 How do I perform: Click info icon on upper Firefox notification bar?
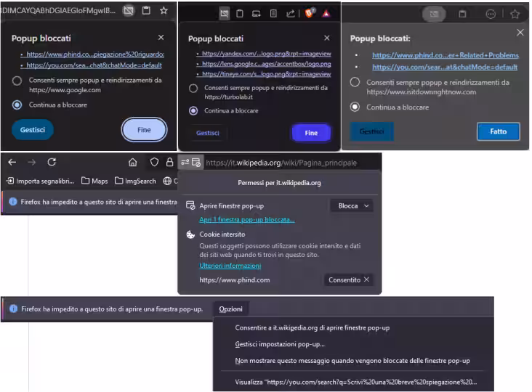13,202
